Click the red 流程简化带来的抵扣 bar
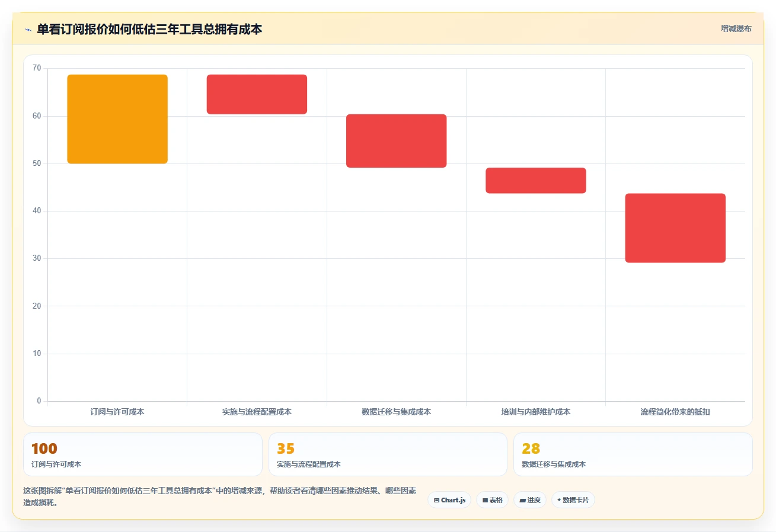Image resolution: width=776 pixels, height=532 pixels. point(675,228)
